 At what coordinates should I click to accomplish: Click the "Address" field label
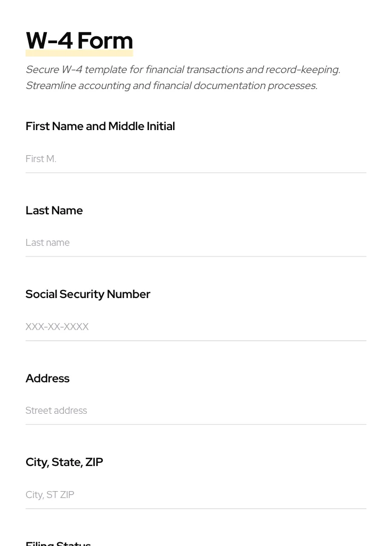[x=47, y=379]
